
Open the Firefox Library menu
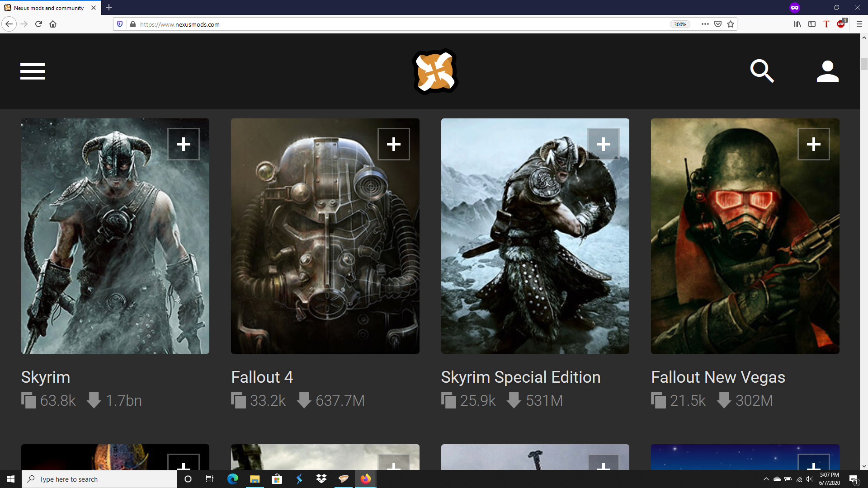[x=797, y=24]
